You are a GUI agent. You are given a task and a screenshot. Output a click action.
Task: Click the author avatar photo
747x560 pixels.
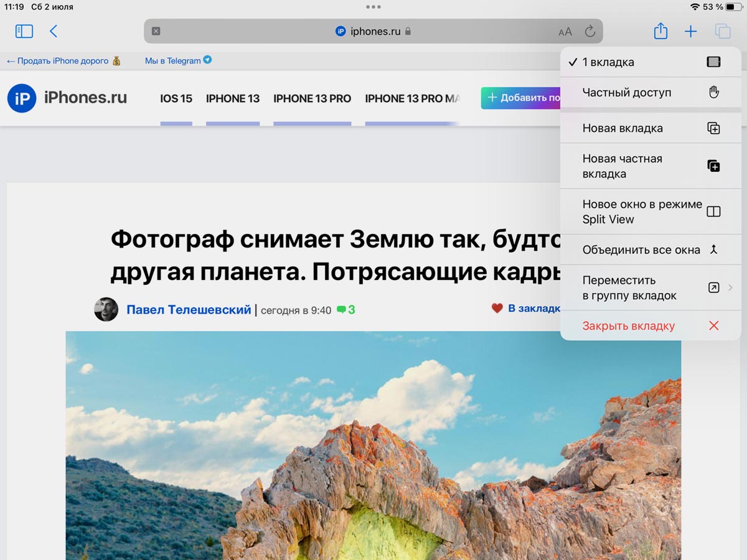point(106,309)
